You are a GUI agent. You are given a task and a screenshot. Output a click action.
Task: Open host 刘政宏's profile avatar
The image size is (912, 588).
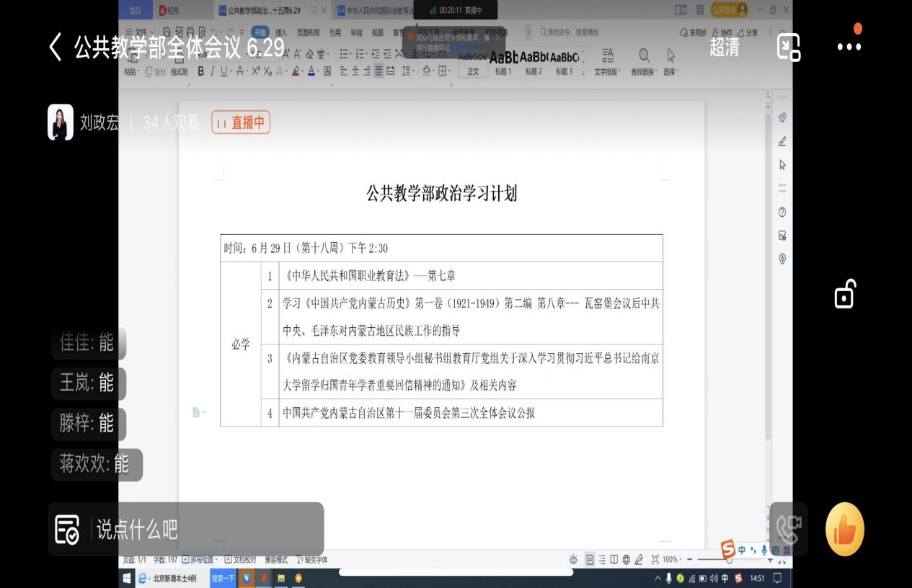(61, 122)
